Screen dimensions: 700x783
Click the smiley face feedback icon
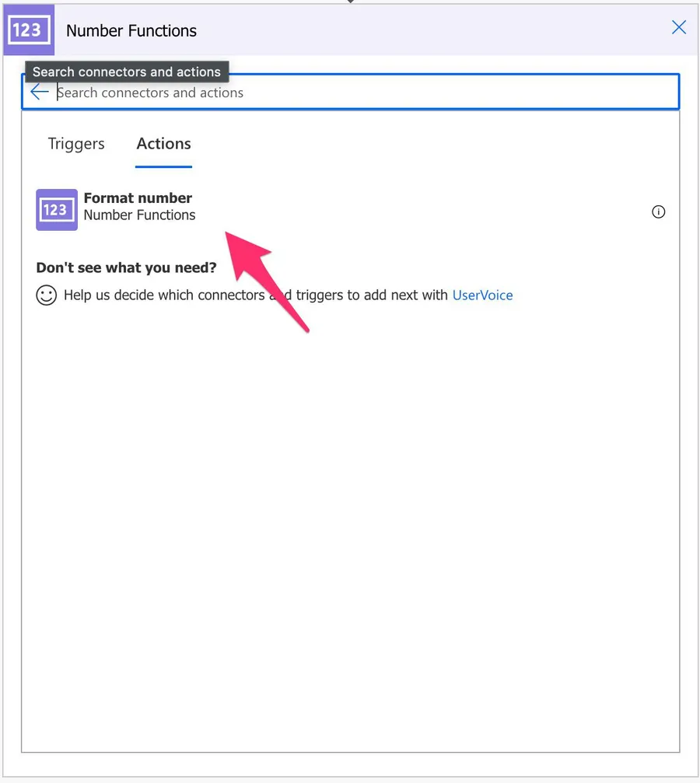(x=47, y=295)
